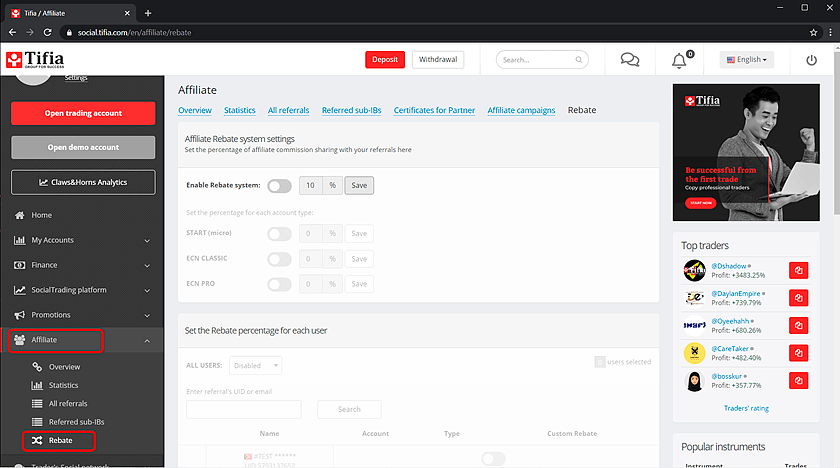Screen dimensions: 840x468
Task: Open Tifia promo banner image
Action: pyautogui.click(x=746, y=152)
